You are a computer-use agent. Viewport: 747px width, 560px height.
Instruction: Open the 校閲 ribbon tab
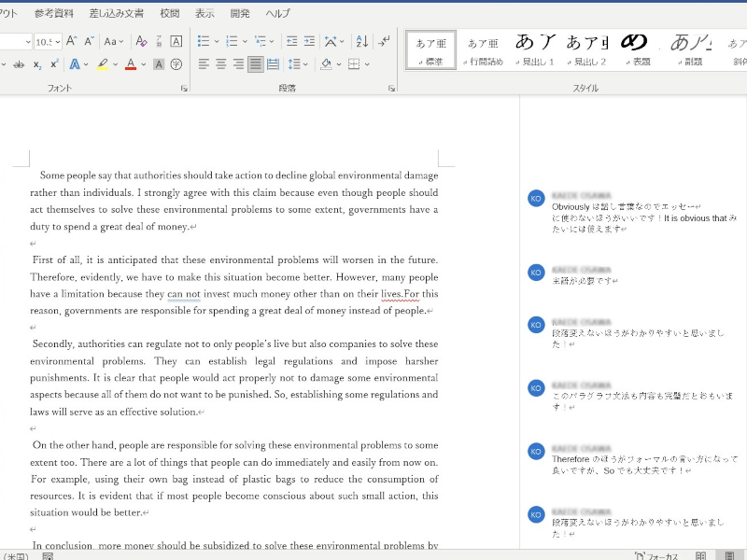pos(169,13)
